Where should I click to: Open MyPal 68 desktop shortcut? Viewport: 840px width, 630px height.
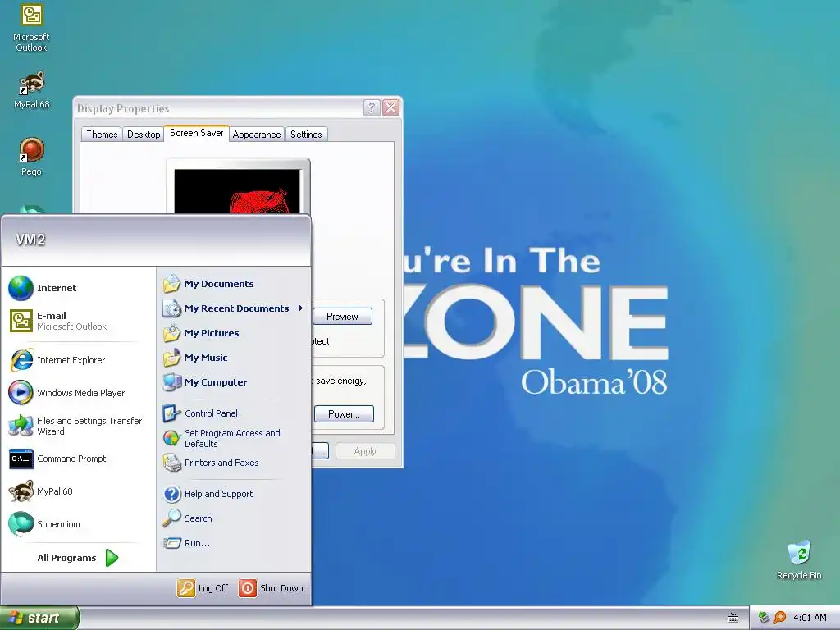(x=31, y=89)
